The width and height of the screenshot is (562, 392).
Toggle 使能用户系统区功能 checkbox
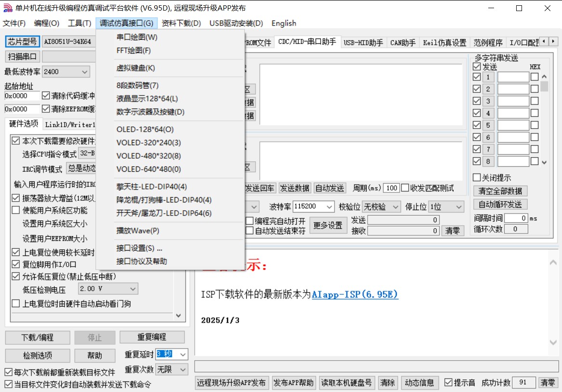click(16, 210)
